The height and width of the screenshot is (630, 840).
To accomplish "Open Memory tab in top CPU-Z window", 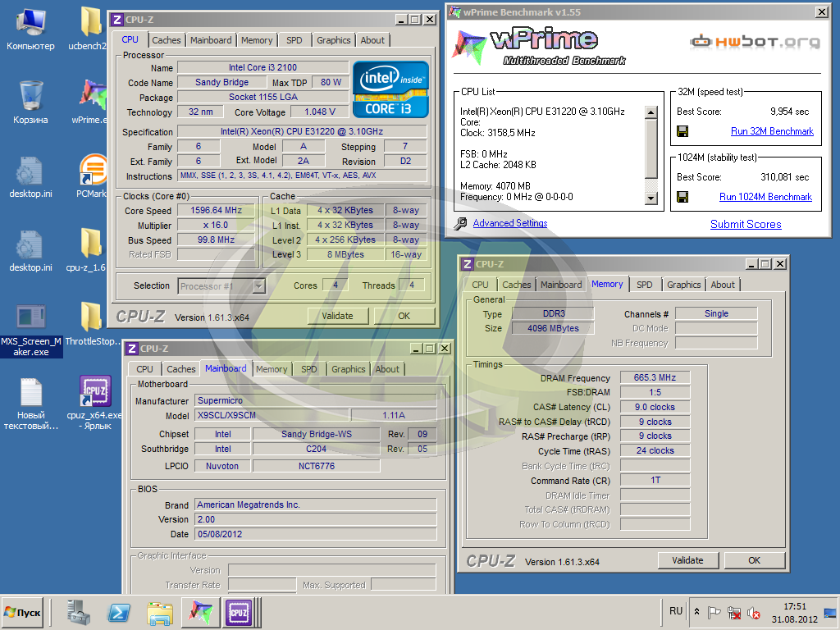I will (x=257, y=40).
